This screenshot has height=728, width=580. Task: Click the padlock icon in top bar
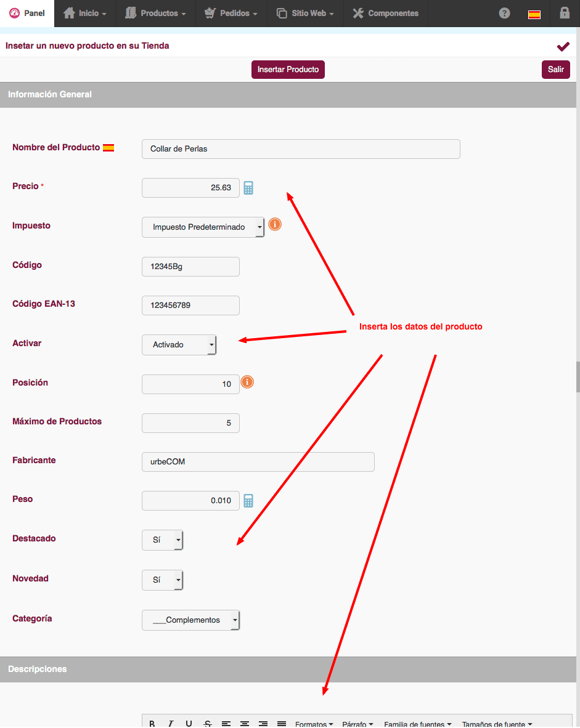(x=564, y=13)
